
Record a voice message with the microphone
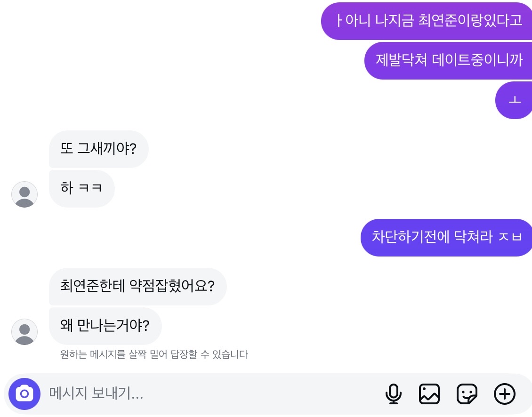393,394
